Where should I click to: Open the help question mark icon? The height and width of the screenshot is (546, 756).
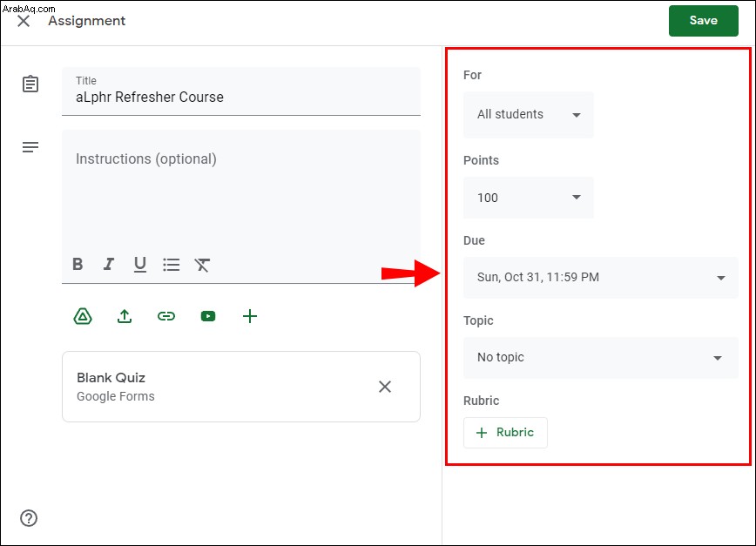click(x=29, y=518)
